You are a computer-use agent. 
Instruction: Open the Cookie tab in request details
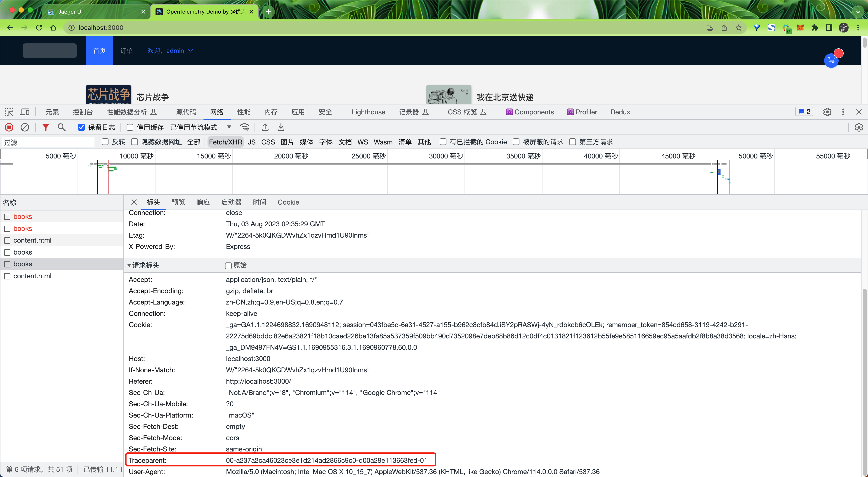coord(288,202)
